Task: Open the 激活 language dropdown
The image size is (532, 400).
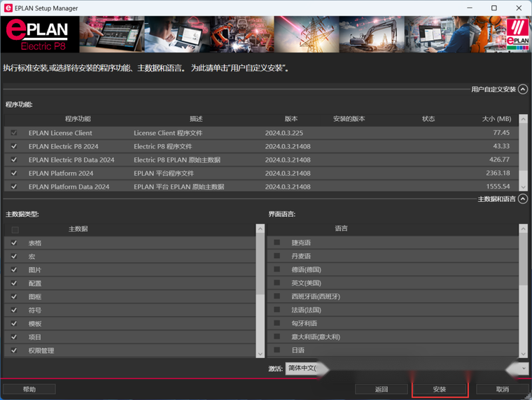Action: coord(521,369)
